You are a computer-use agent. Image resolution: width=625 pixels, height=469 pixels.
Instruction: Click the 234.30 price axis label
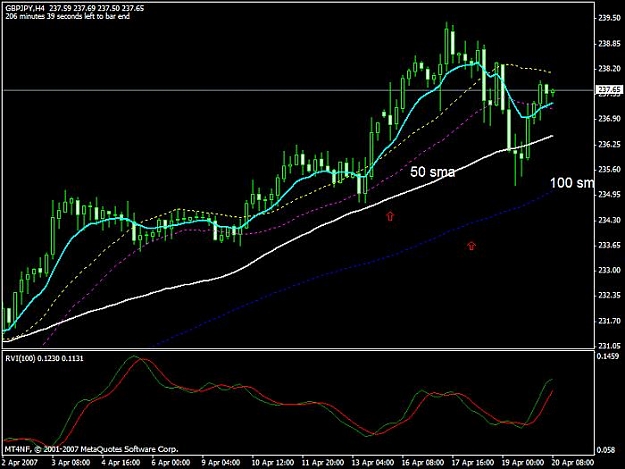click(x=609, y=220)
